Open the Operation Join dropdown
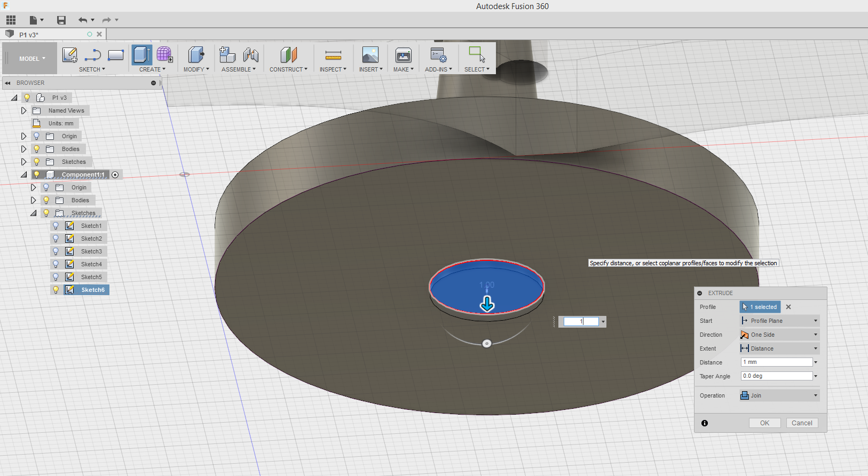The height and width of the screenshot is (476, 868). point(779,395)
